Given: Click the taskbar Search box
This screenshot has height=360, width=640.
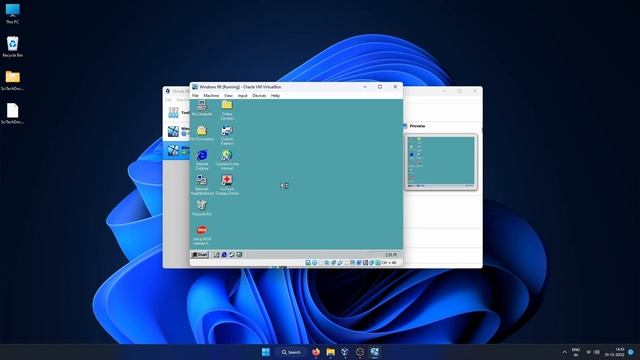Looking at the screenshot, I should (291, 352).
